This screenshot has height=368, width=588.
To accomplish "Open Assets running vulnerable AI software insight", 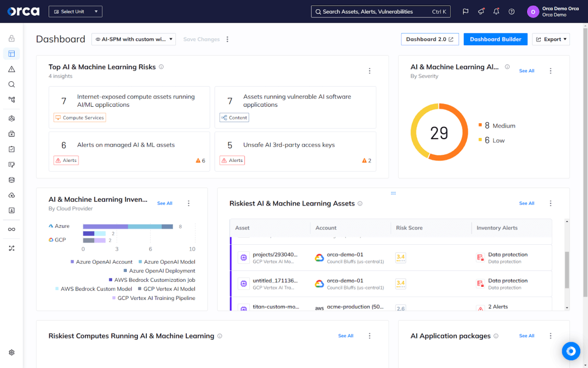I will (296, 107).
